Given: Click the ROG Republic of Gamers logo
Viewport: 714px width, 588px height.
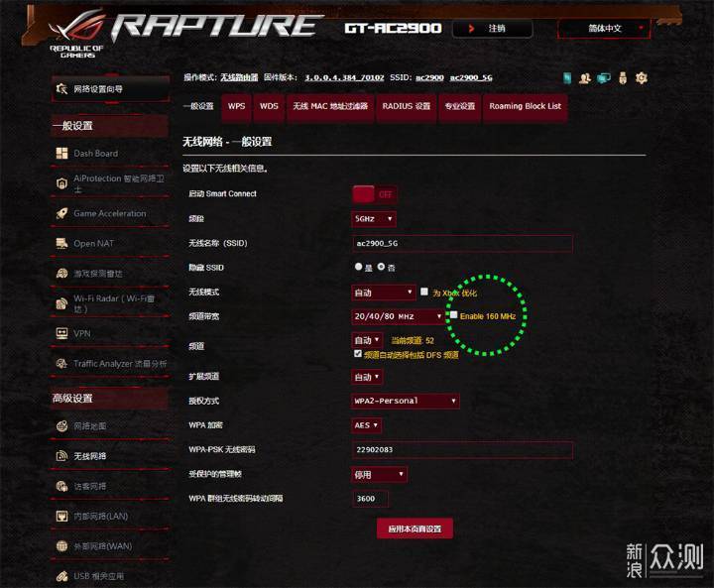Looking at the screenshot, I should pyautogui.click(x=77, y=36).
